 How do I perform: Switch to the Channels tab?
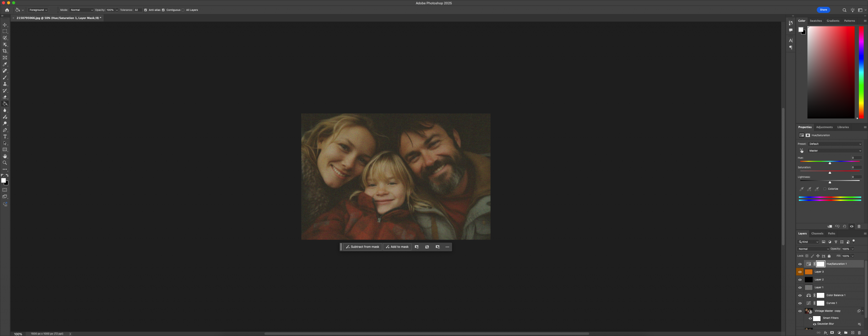[817, 234]
